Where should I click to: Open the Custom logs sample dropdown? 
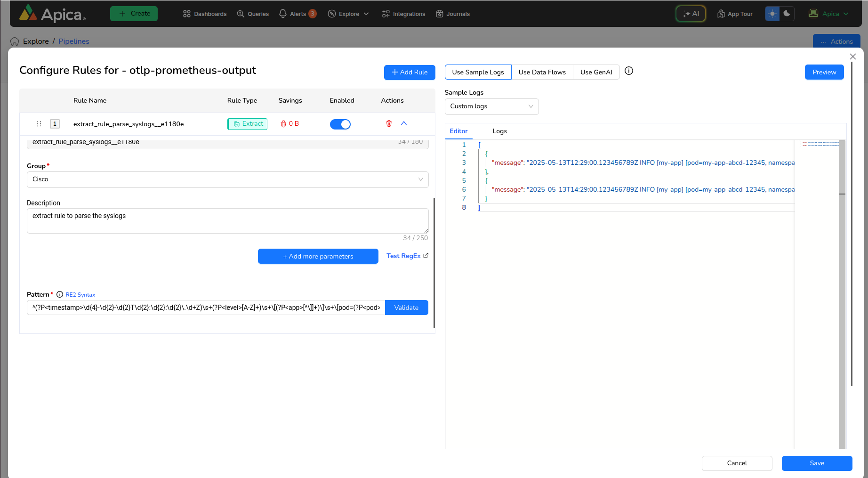tap(491, 106)
